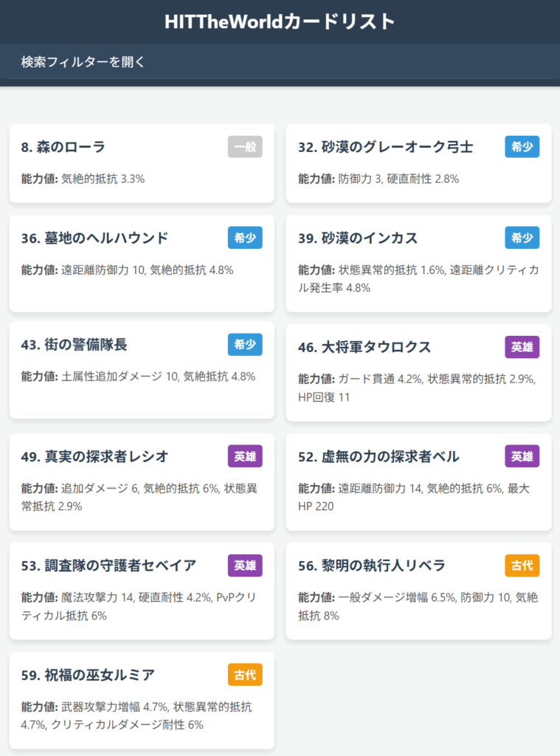This screenshot has width=560, height=756.
Task: Click 希少 badge on 墓地のヘルハウンド
Action: pos(245,238)
